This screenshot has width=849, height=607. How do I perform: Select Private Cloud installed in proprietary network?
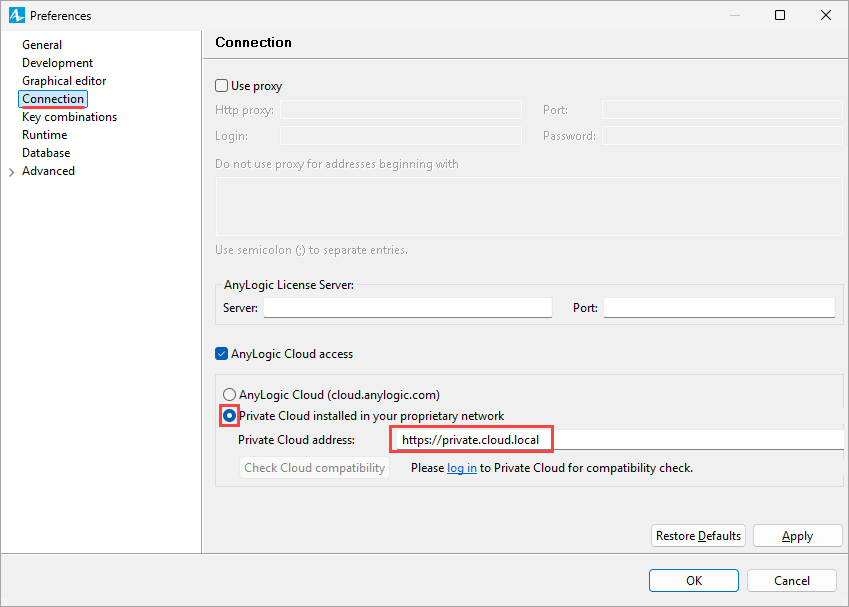click(230, 415)
